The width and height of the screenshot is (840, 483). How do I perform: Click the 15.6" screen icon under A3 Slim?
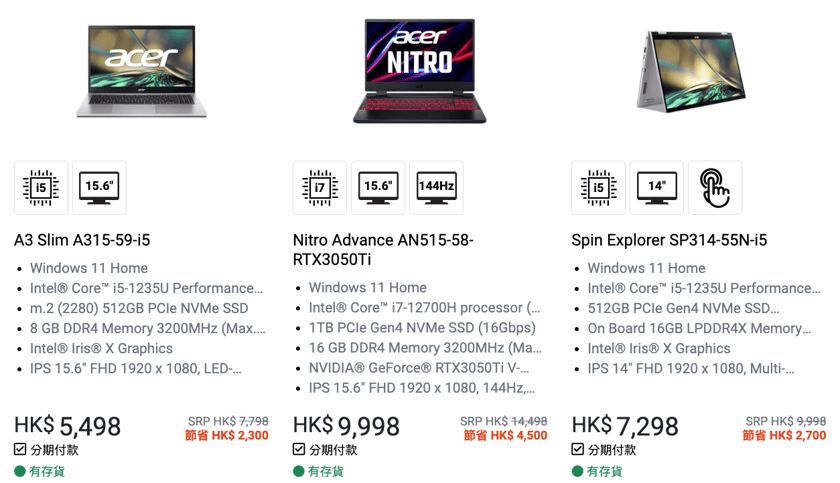coord(99,187)
